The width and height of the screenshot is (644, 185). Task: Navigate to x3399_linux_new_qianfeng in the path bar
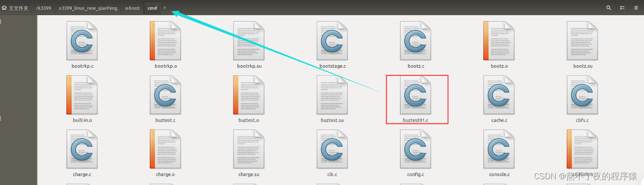click(x=88, y=8)
